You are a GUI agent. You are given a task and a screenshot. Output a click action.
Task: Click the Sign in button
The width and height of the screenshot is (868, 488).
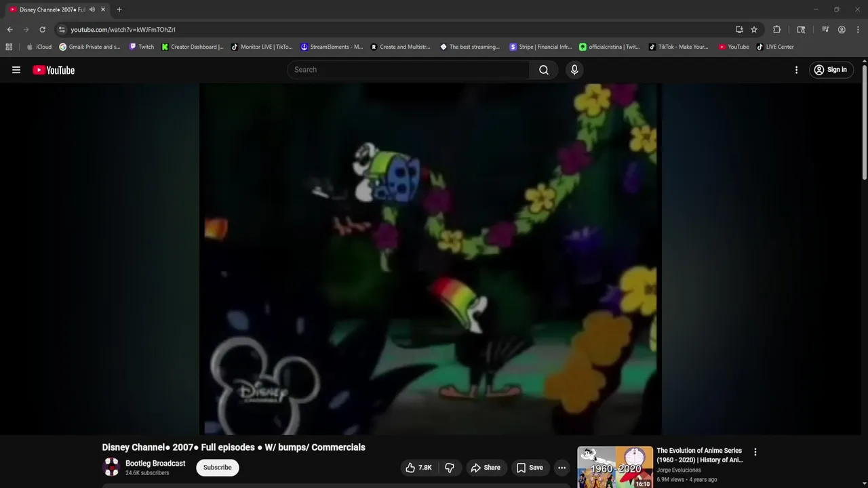click(831, 70)
